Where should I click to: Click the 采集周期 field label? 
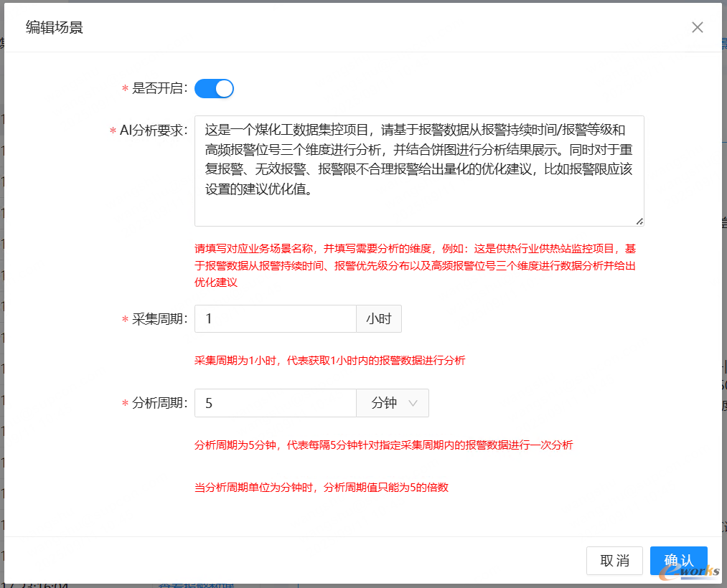[x=159, y=319]
